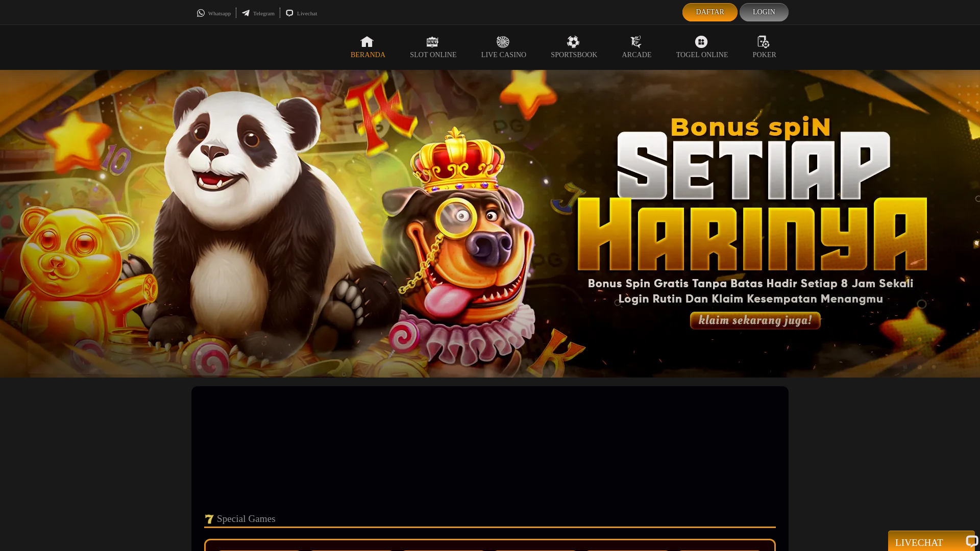This screenshot has height=551, width=980.
Task: Open the Telegram text link
Action: click(264, 13)
